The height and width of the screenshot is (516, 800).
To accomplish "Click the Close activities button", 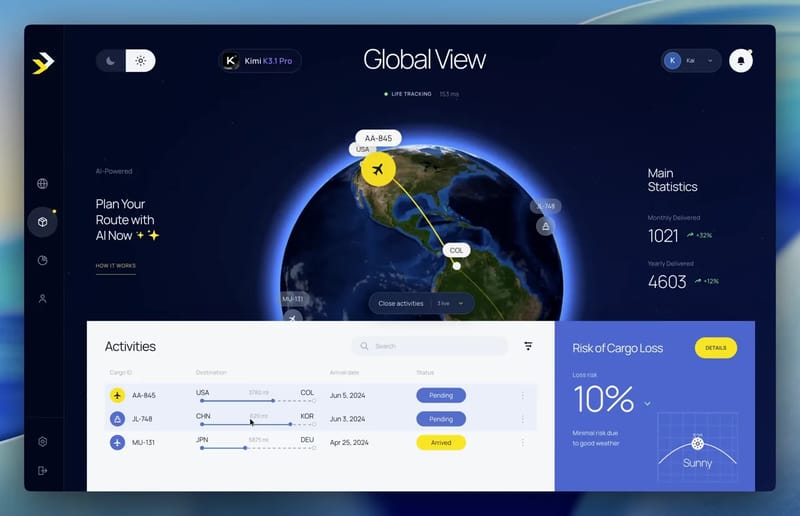I will pos(401,303).
